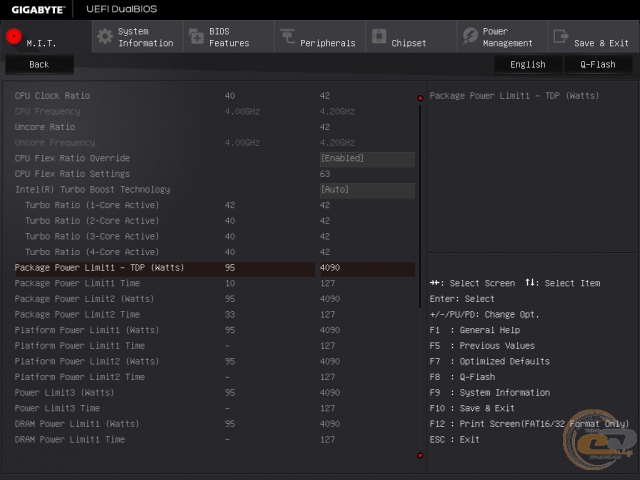Select Package Power Limit1 TDP value 4090
Viewport: 640px width, 480px height.
click(x=367, y=268)
